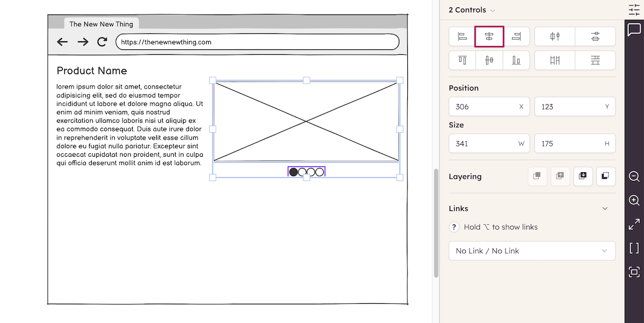Viewport: 644px width, 323px height.
Task: Click the send to back layering icon
Action: pyautogui.click(x=605, y=176)
